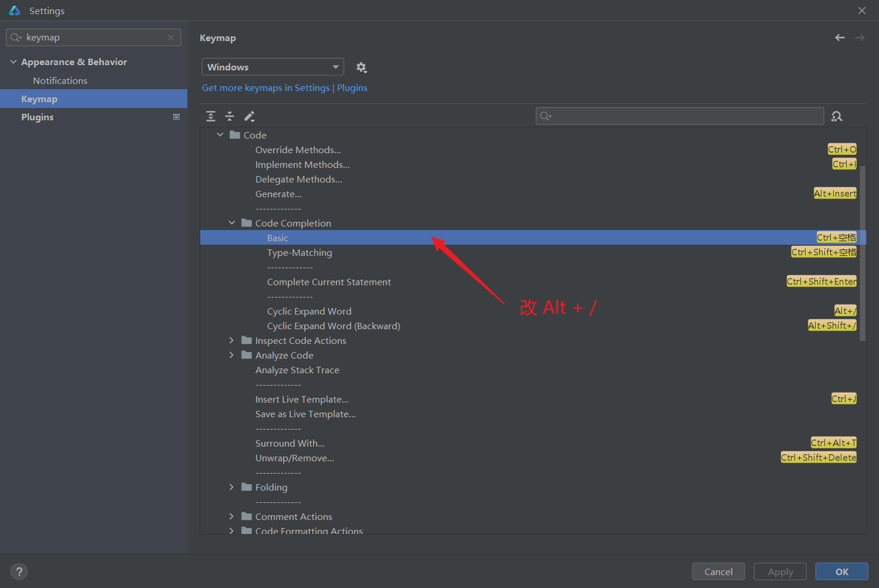Close the Settings dialog window
This screenshot has width=879, height=588.
861,11
